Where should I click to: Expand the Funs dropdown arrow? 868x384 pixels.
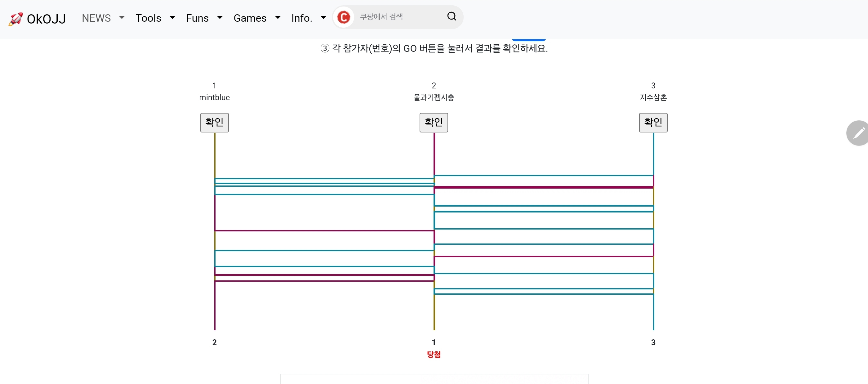pos(220,18)
